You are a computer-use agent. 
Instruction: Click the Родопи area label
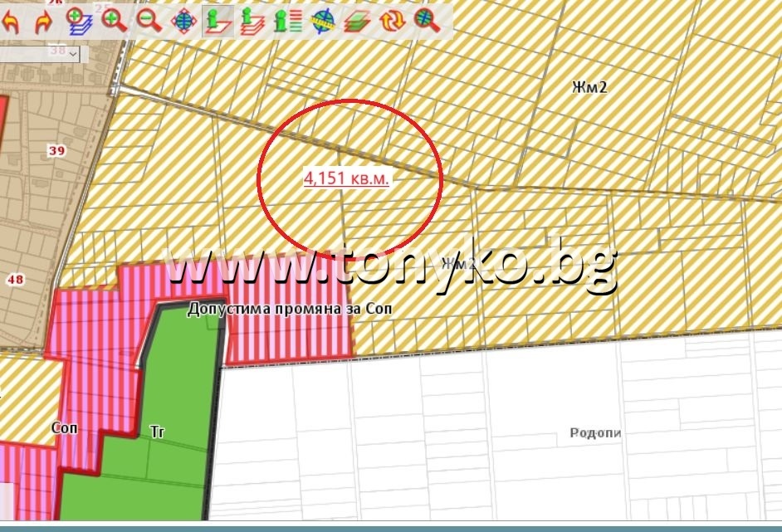click(596, 432)
